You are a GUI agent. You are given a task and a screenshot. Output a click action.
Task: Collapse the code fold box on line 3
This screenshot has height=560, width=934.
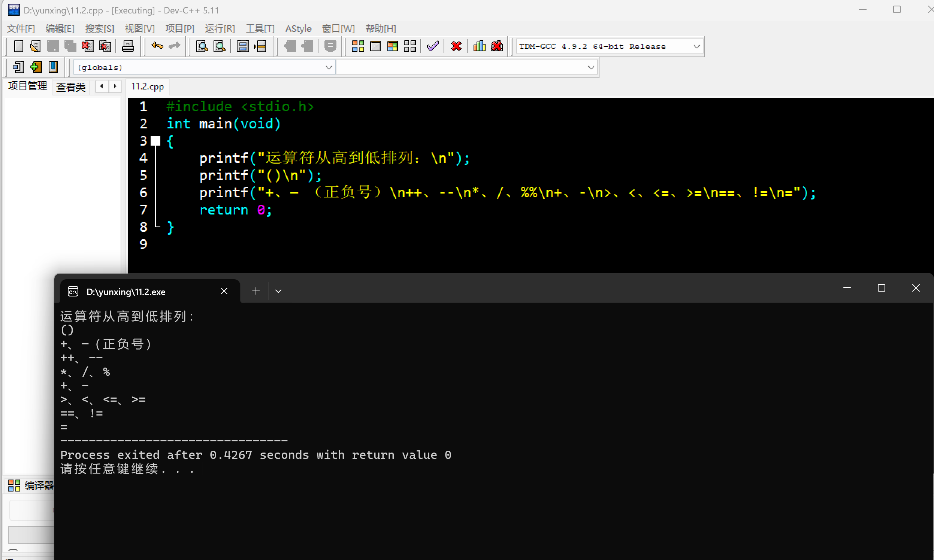point(155,141)
